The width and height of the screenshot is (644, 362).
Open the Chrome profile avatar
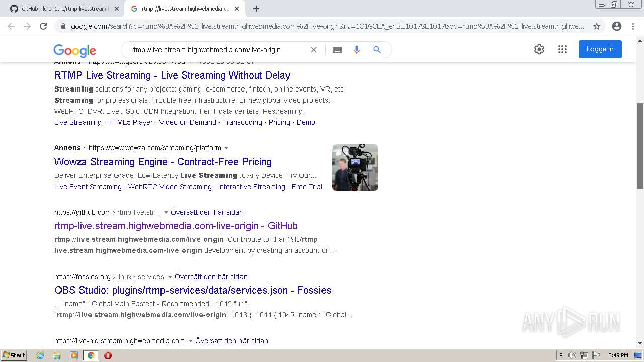tap(617, 26)
